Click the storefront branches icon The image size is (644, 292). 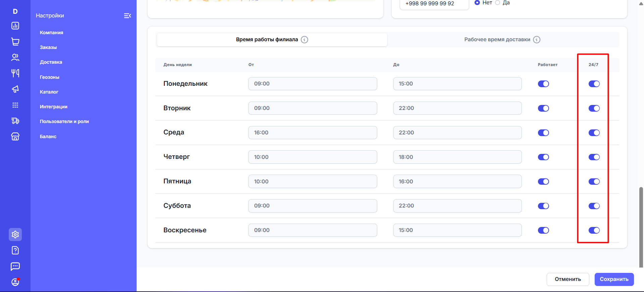(15, 136)
